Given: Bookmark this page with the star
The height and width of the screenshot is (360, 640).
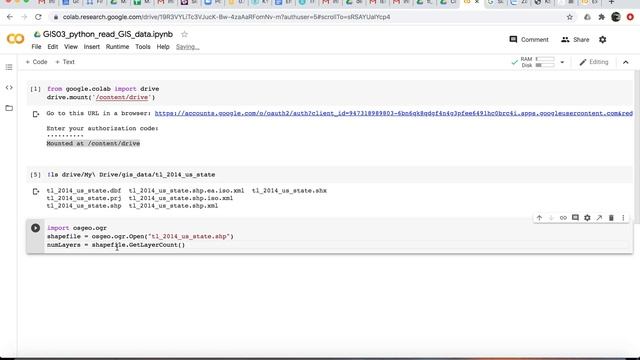Looking at the screenshot, I should [x=570, y=17].
